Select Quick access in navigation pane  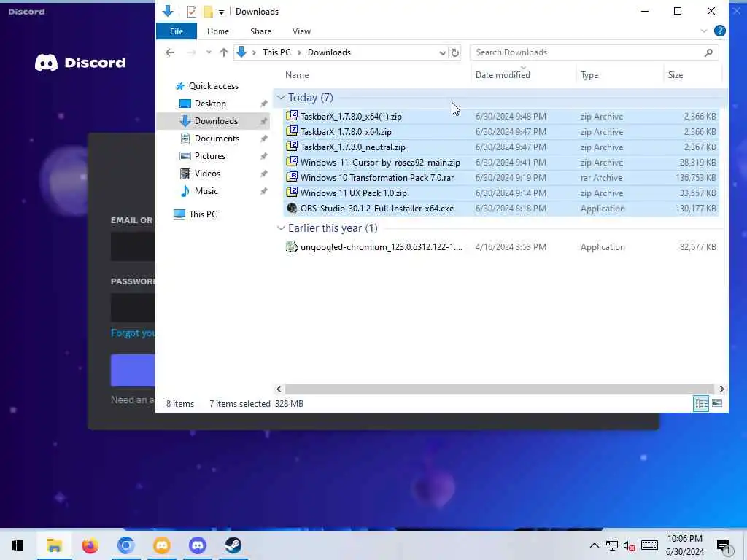coord(213,86)
